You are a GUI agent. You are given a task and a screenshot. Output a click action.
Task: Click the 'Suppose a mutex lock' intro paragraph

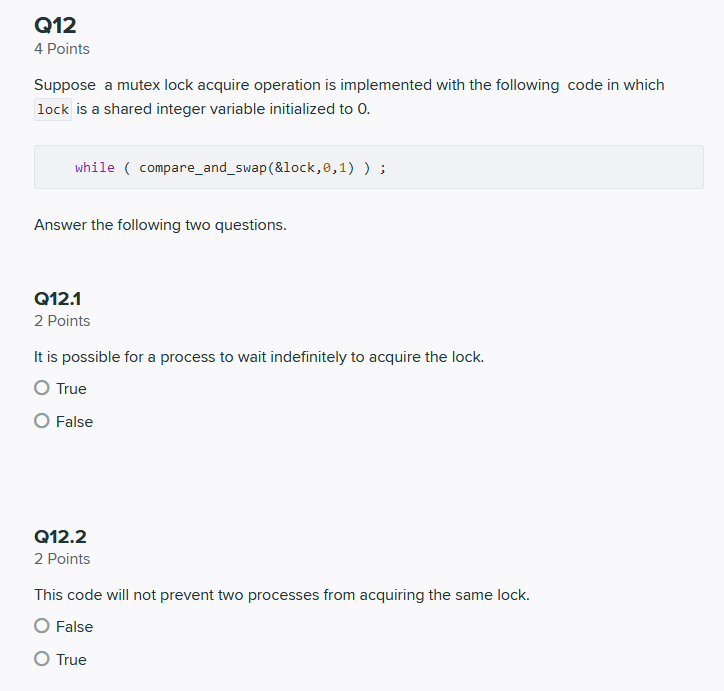(x=349, y=97)
